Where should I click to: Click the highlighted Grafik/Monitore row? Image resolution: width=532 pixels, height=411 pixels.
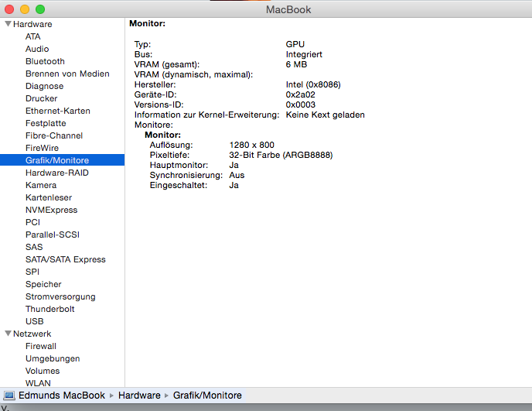62,160
